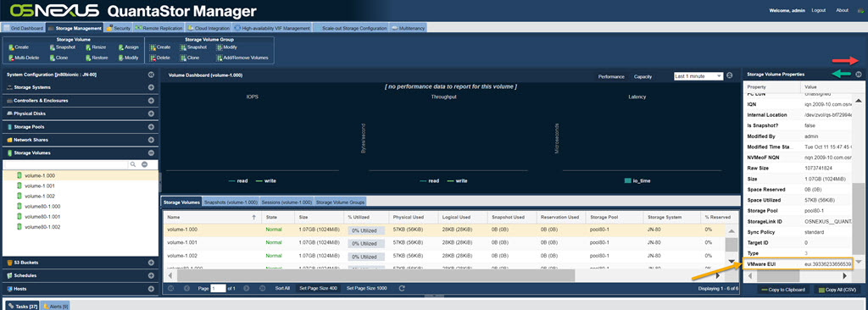Open the About link
The width and height of the screenshot is (868, 310).
point(842,10)
